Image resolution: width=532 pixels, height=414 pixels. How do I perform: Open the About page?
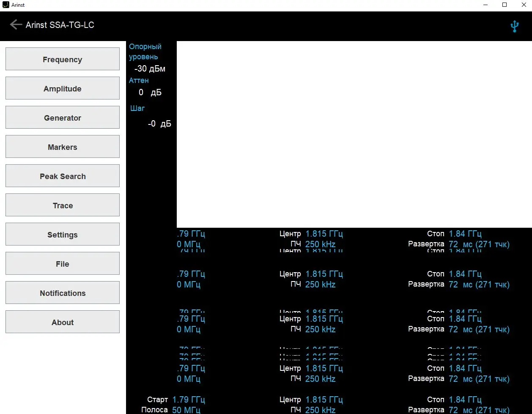63,322
